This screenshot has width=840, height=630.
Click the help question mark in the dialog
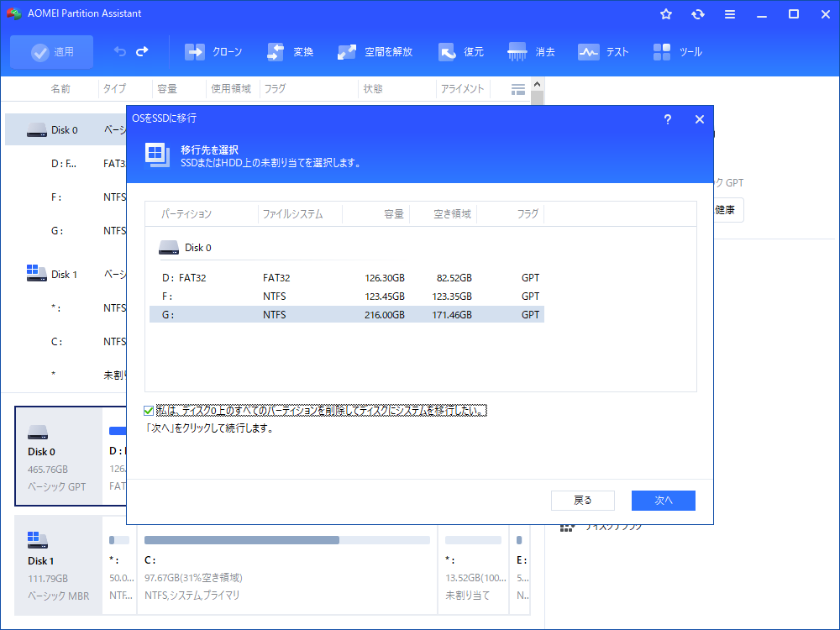(x=667, y=119)
